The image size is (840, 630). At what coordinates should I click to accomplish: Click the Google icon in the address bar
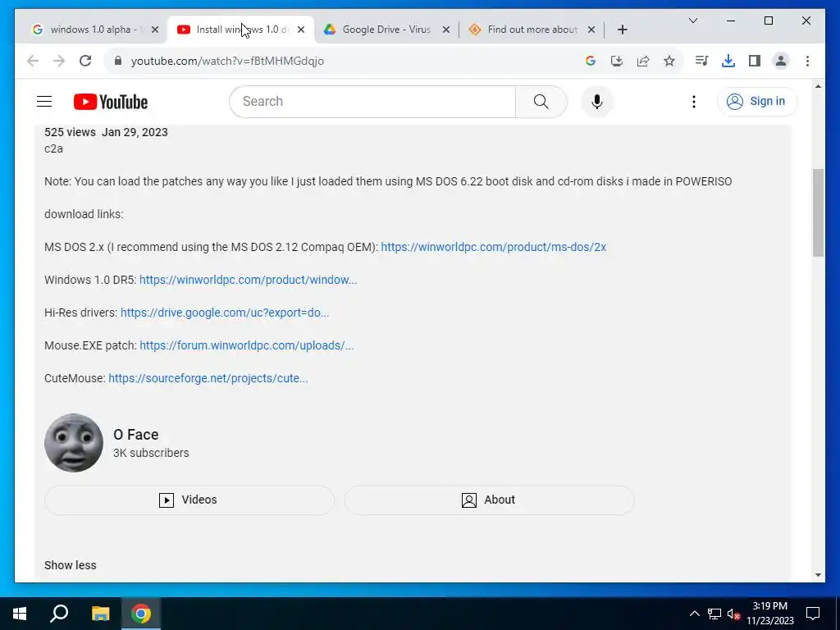point(591,61)
